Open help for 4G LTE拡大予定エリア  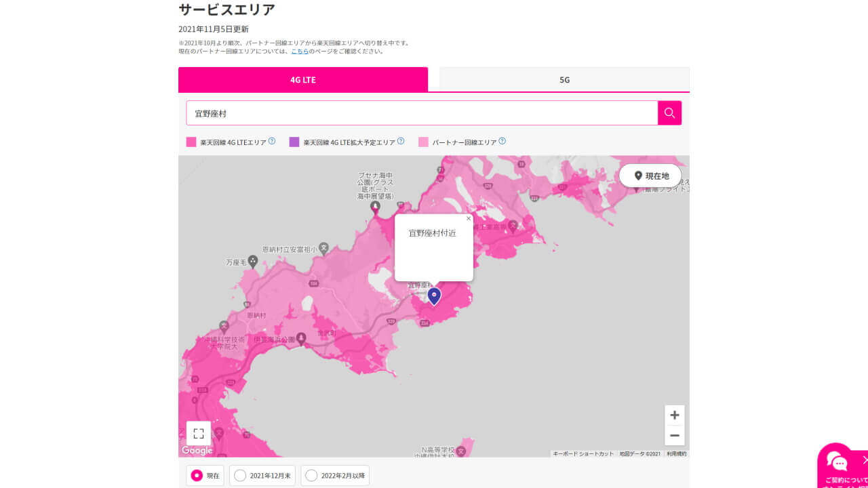coord(401,141)
